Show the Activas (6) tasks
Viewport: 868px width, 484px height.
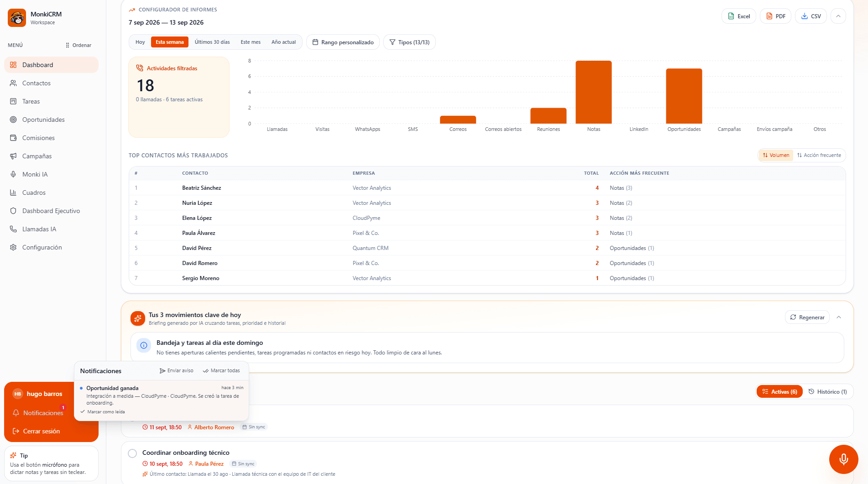coord(779,391)
